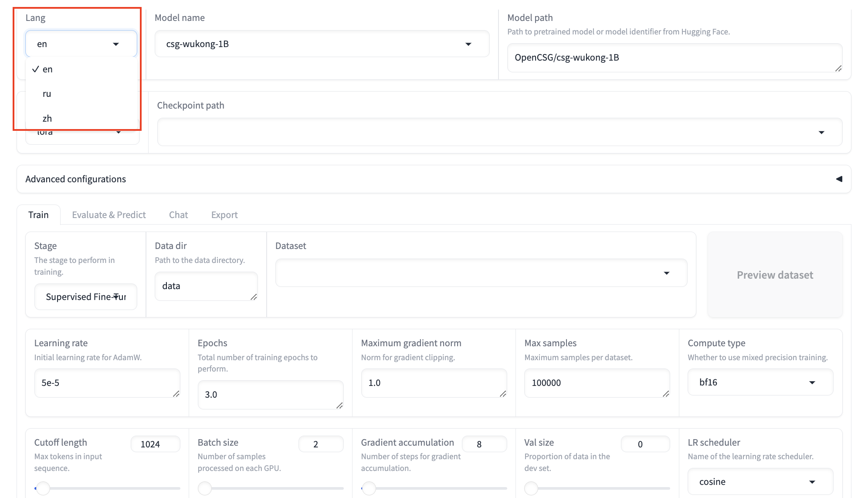Click the Max samples input field
This screenshot has height=498, width=868.
596,383
